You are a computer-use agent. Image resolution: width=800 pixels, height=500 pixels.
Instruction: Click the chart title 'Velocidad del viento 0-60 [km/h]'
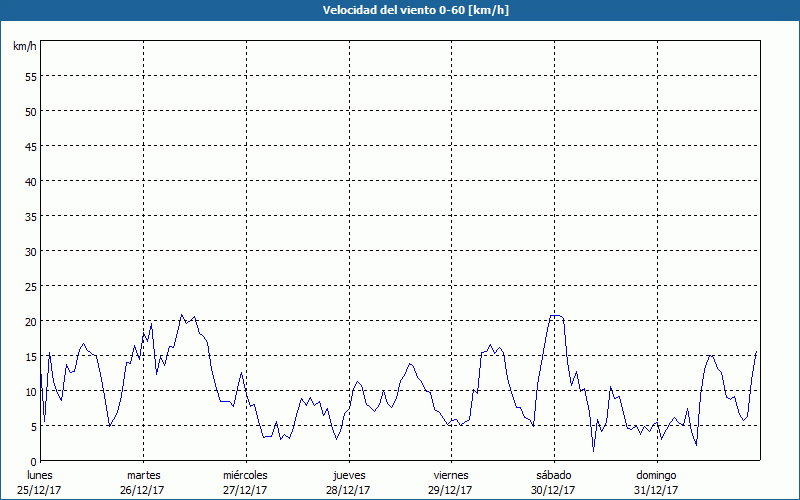400,10
